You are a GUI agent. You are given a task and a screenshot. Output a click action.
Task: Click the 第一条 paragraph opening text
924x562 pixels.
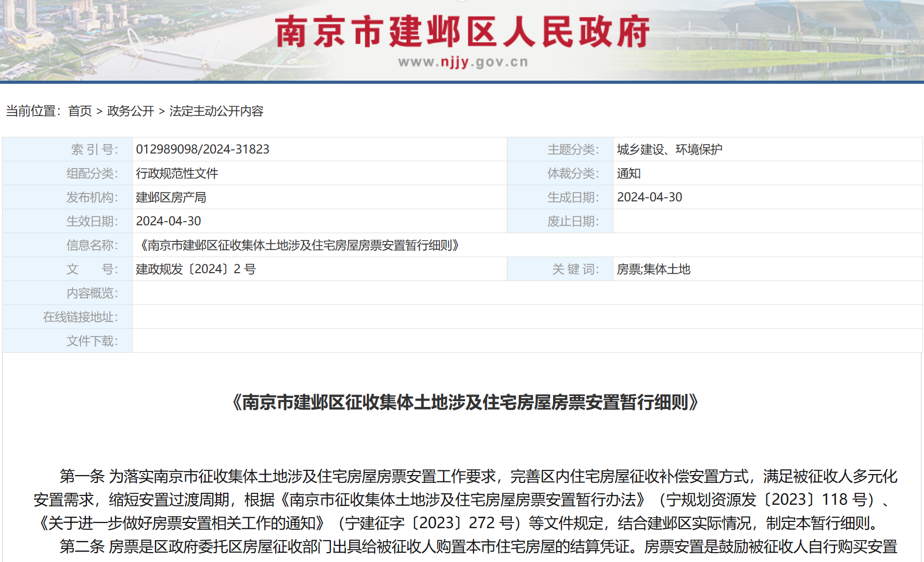click(82, 476)
